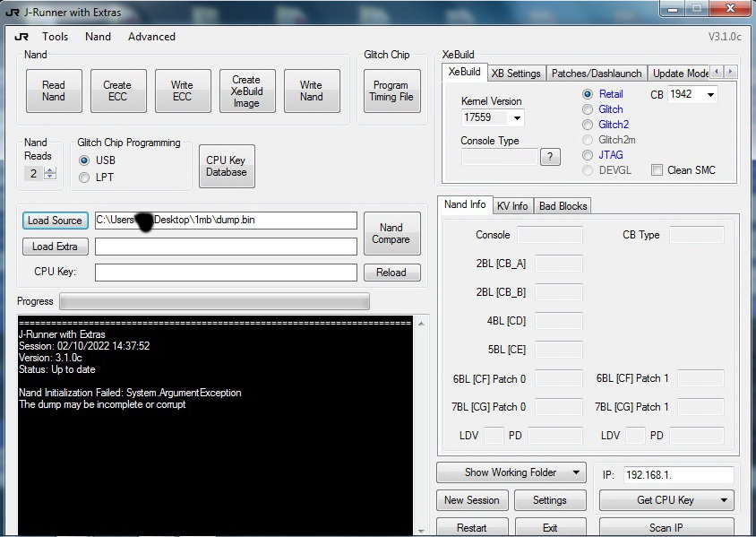
Task: Click the 2BL [CB_A] field
Action: [x=559, y=264]
